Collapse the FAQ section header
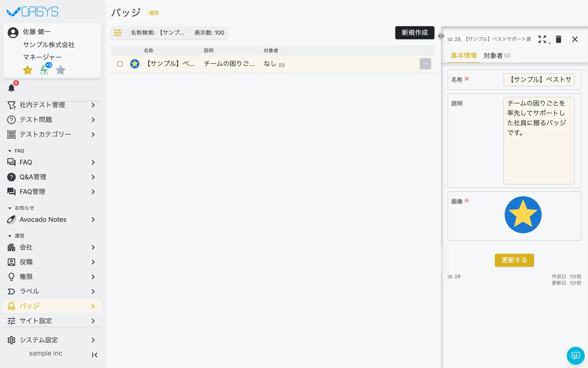This screenshot has width=588, height=368. tap(16, 151)
